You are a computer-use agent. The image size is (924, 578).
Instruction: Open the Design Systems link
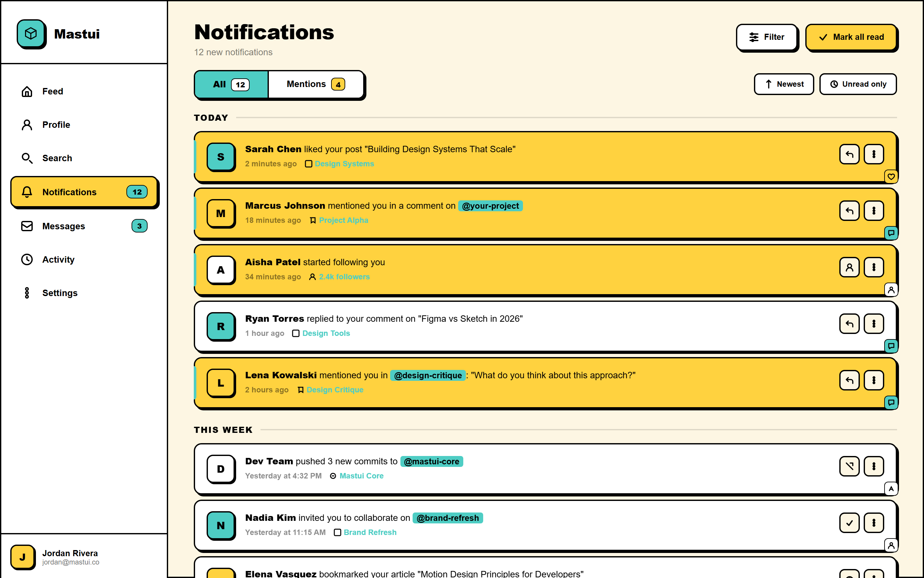click(x=344, y=164)
